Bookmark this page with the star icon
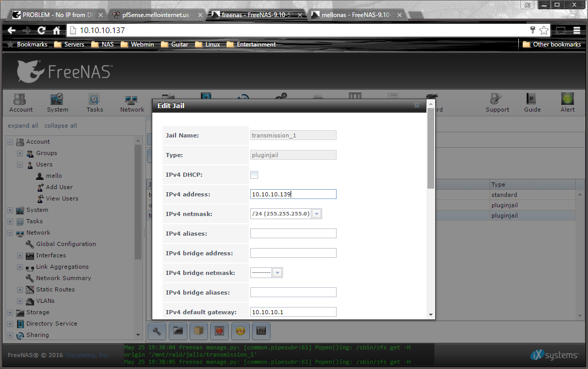 (544, 30)
